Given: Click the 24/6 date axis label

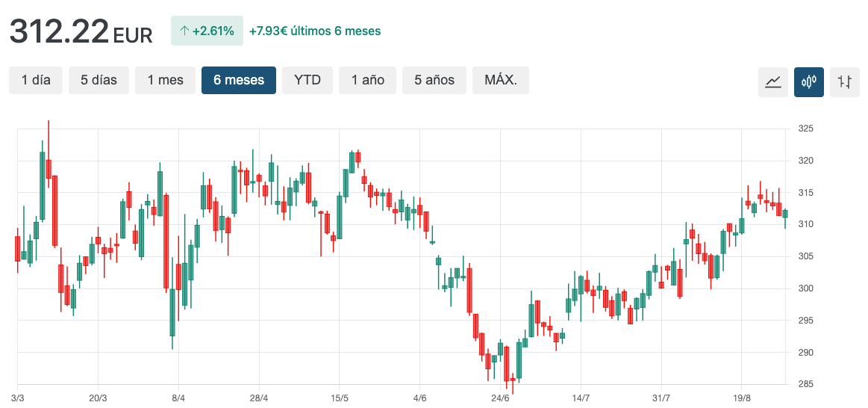Looking at the screenshot, I should [x=501, y=398].
